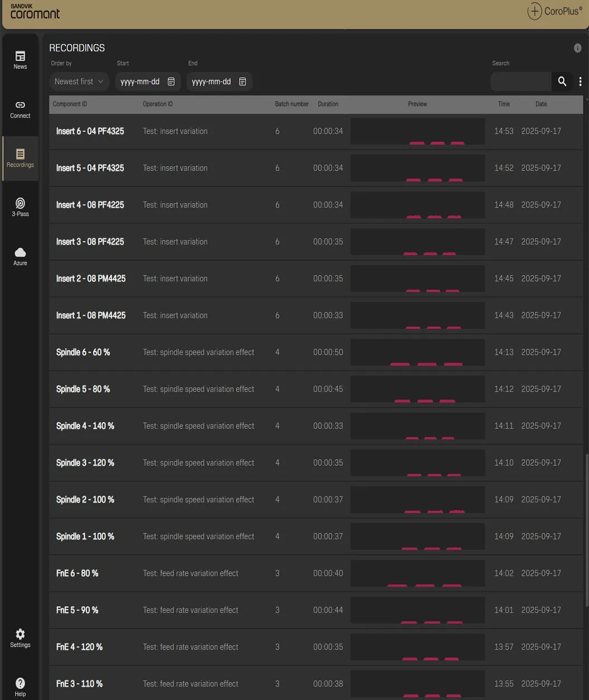Open recording Insert 6 - 04 PF4325

(x=90, y=131)
